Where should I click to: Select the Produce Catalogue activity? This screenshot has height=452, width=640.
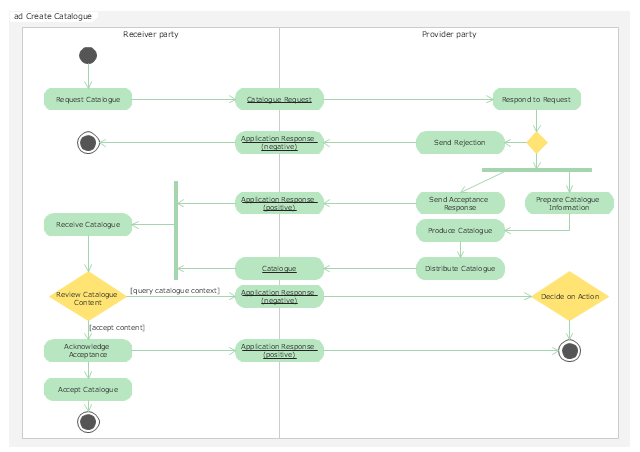pos(459,230)
